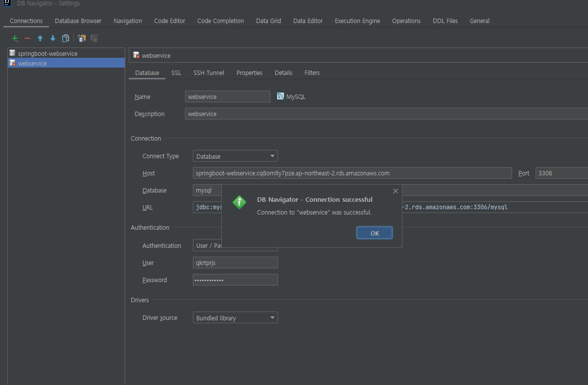Image resolution: width=588 pixels, height=385 pixels.
Task: Switch to the DDL Files tab
Action: [x=446, y=21]
